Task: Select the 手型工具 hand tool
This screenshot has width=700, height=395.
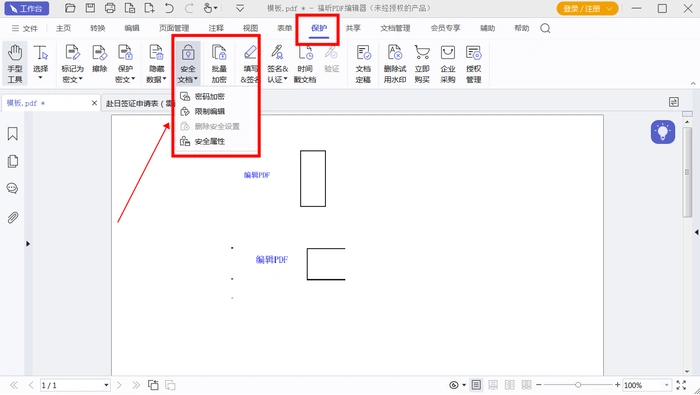Action: (x=15, y=63)
